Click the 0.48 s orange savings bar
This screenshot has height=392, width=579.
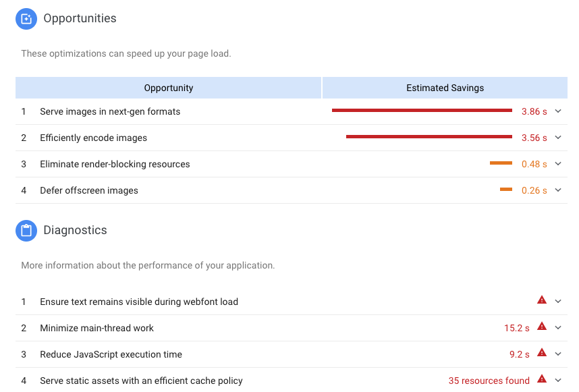(501, 163)
